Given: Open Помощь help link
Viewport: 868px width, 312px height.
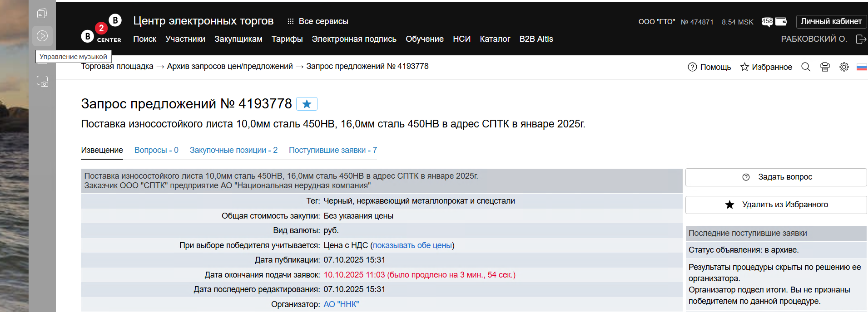Looking at the screenshot, I should pos(709,67).
